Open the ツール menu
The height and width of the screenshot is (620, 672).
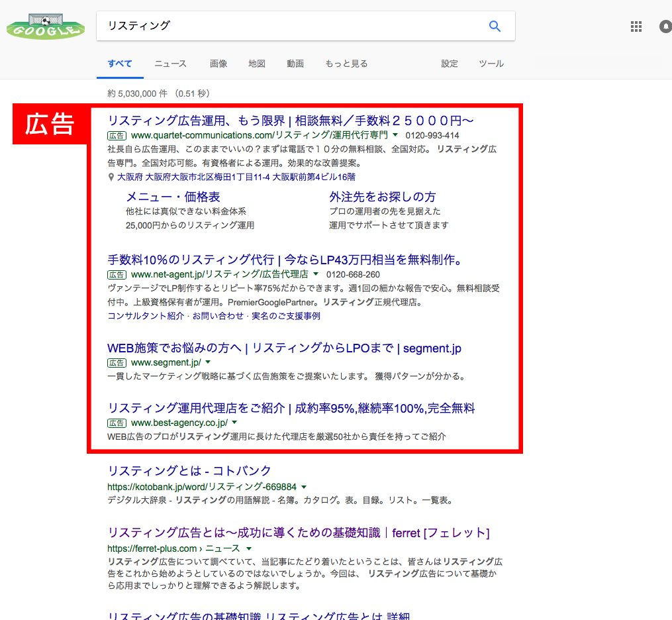(491, 64)
